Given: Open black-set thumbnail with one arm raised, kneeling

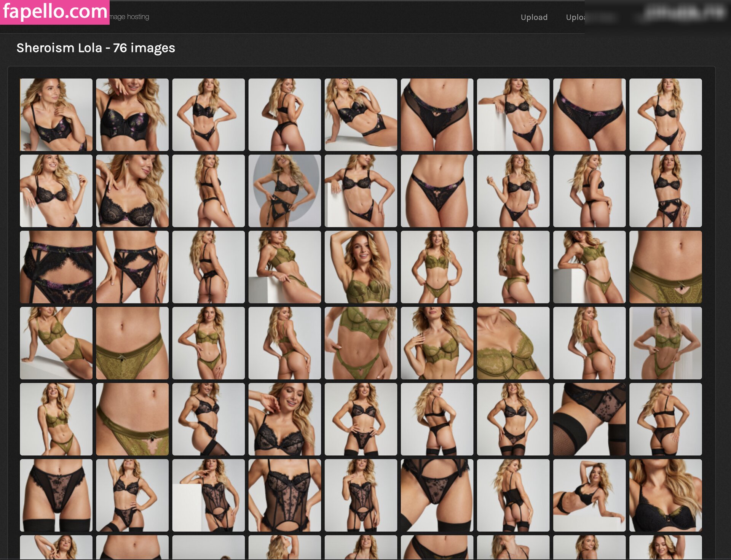Looking at the screenshot, I should pyautogui.click(x=132, y=495).
